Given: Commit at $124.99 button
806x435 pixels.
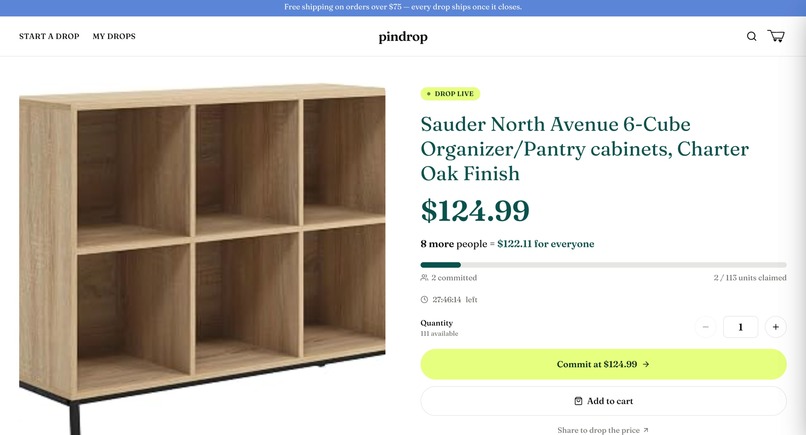Looking at the screenshot, I should click(603, 364).
